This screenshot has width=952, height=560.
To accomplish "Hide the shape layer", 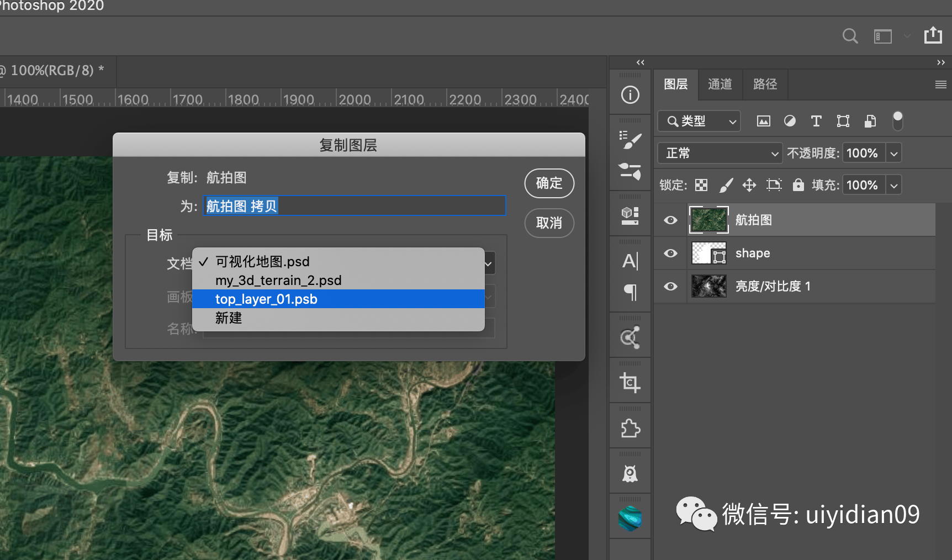I will point(670,253).
